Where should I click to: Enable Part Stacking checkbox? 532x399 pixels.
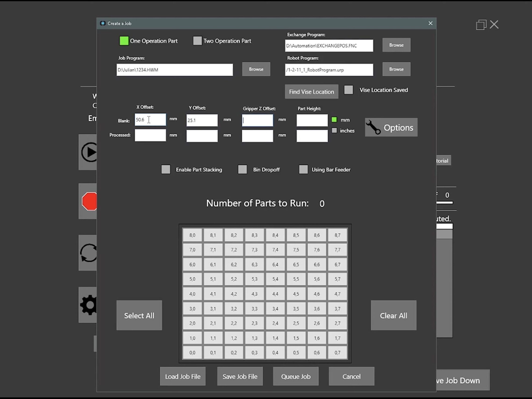pos(166,169)
